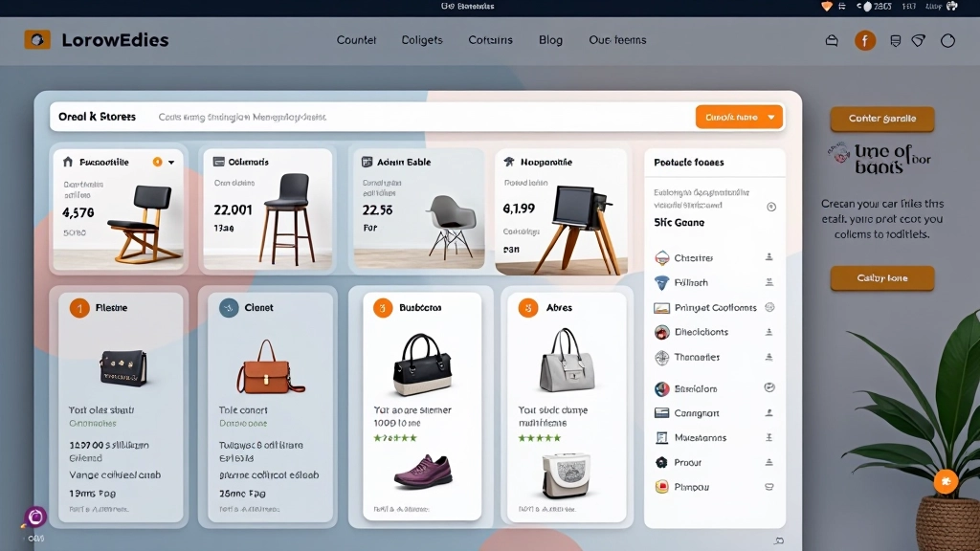
Task: Click the Noogoroifie card icon
Action: click(509, 162)
